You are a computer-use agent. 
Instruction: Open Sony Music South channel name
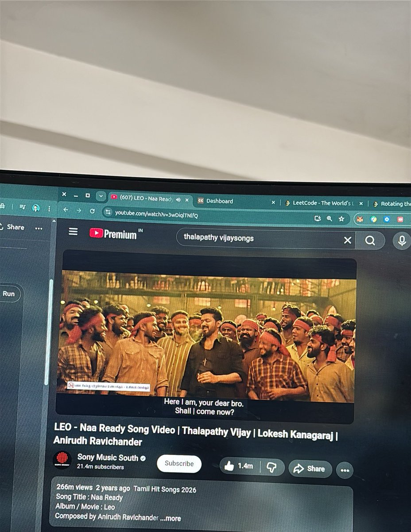108,457
